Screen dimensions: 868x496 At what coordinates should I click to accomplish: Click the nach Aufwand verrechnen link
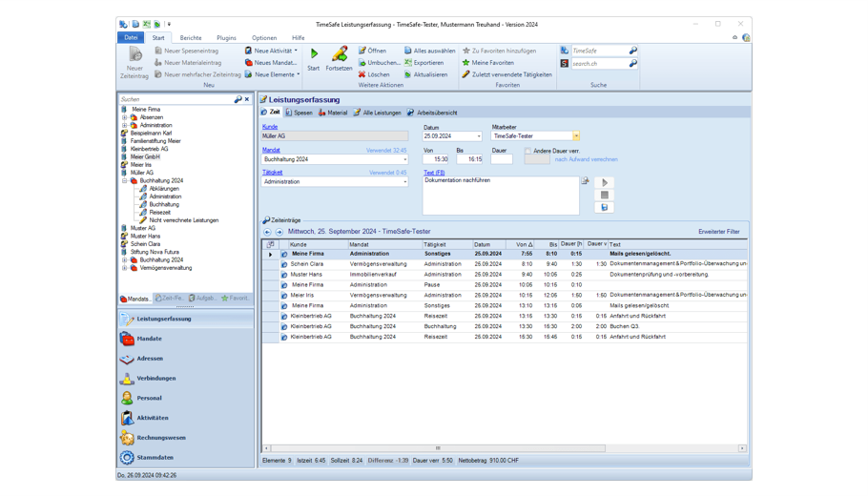[x=586, y=159]
